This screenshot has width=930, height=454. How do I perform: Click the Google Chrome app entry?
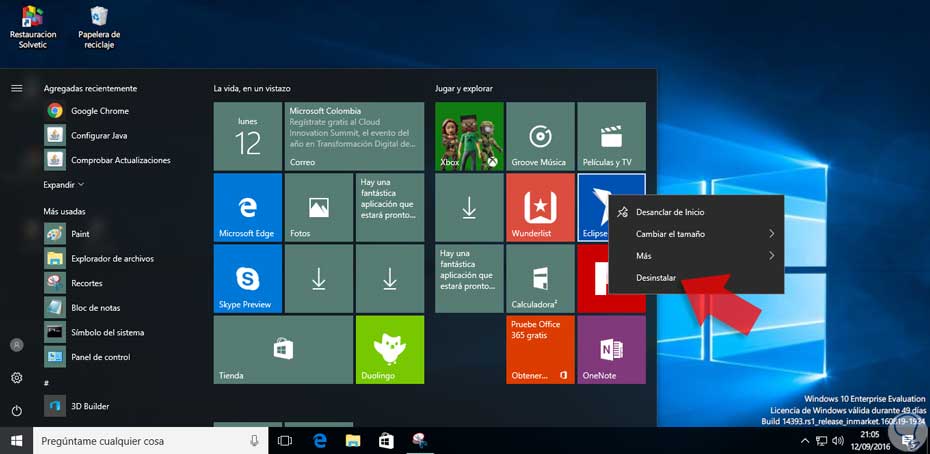99,111
